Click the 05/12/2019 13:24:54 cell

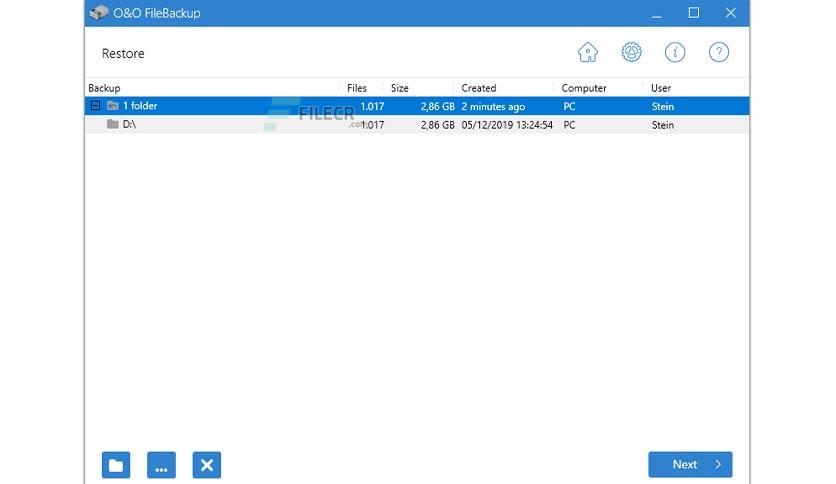pos(507,125)
